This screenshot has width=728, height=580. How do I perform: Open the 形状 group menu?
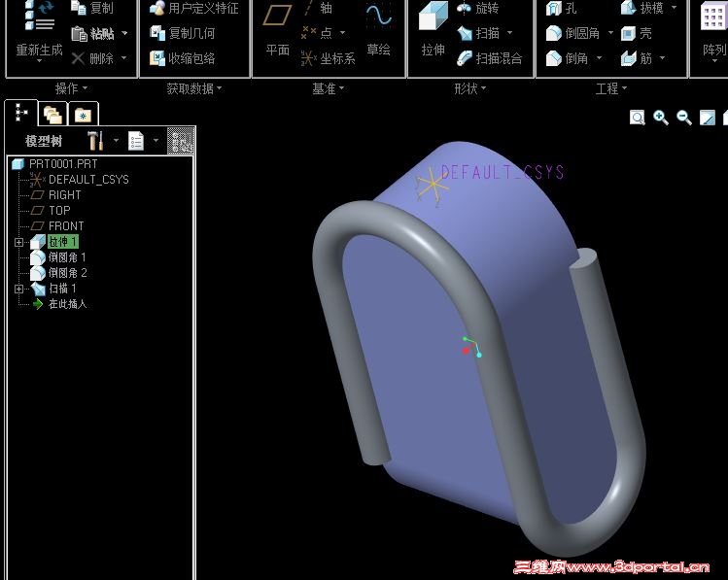coord(469,88)
